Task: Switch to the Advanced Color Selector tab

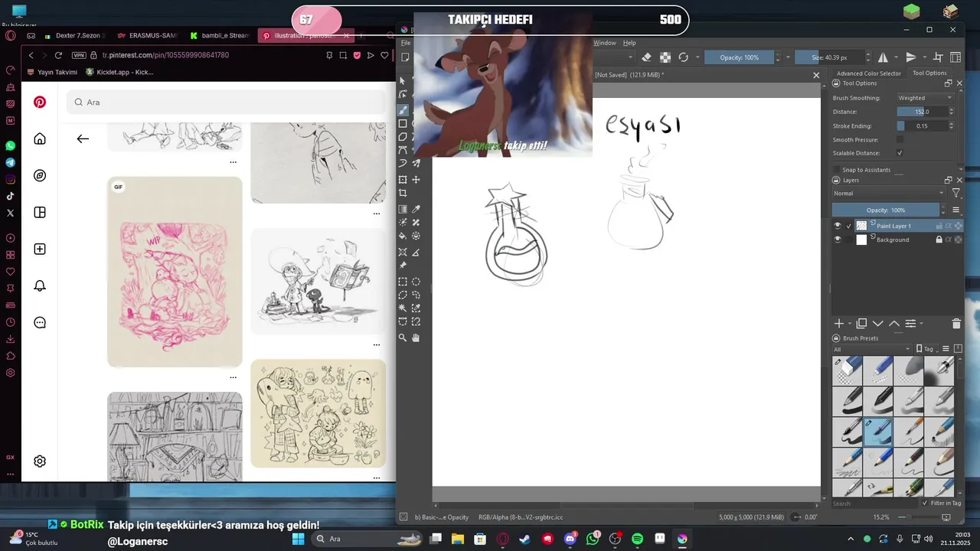Action: [868, 73]
